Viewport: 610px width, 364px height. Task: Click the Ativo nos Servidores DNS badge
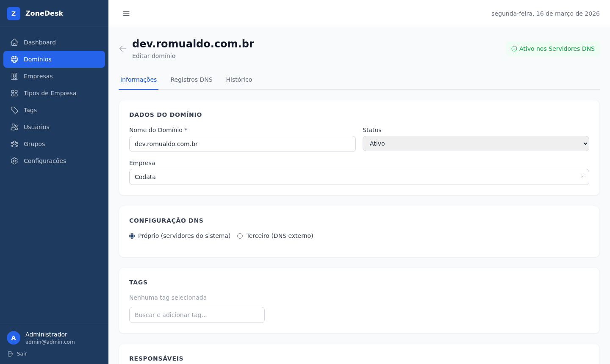(553, 49)
